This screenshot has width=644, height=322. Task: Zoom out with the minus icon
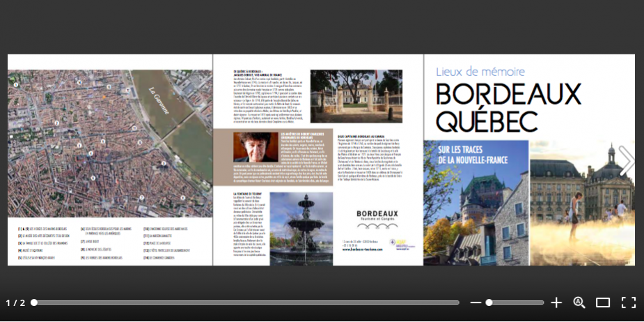click(x=476, y=302)
